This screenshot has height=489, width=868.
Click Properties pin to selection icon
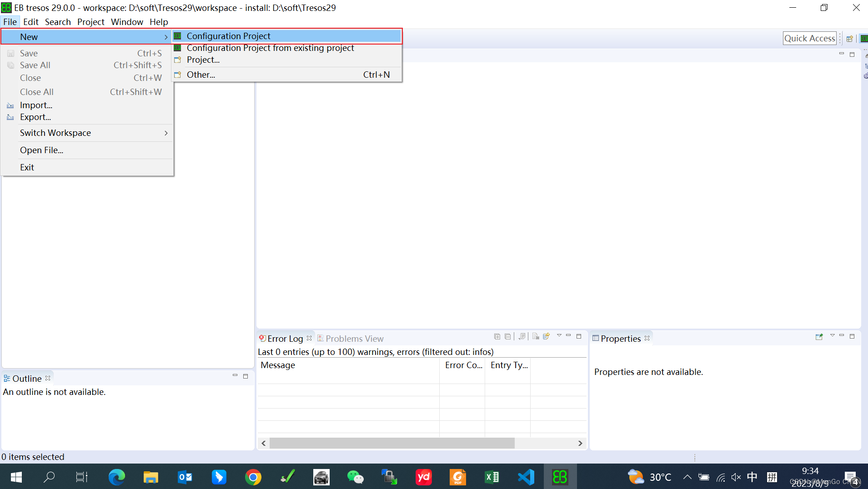[x=819, y=337]
